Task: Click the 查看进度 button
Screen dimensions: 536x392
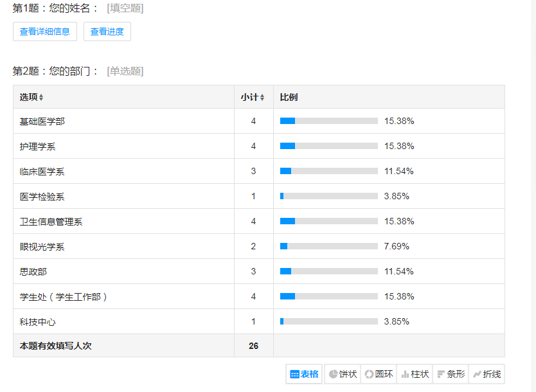Action: (107, 31)
